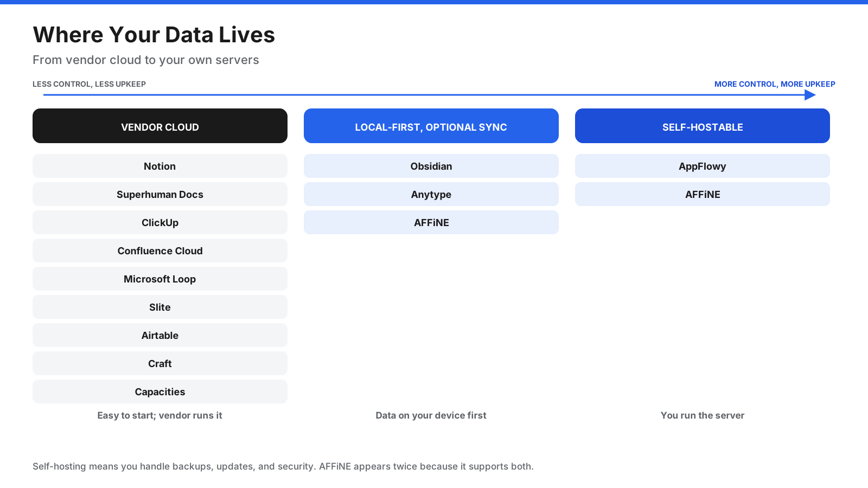This screenshot has height=488, width=868.
Task: Select the Obsidian item
Action: [431, 166]
